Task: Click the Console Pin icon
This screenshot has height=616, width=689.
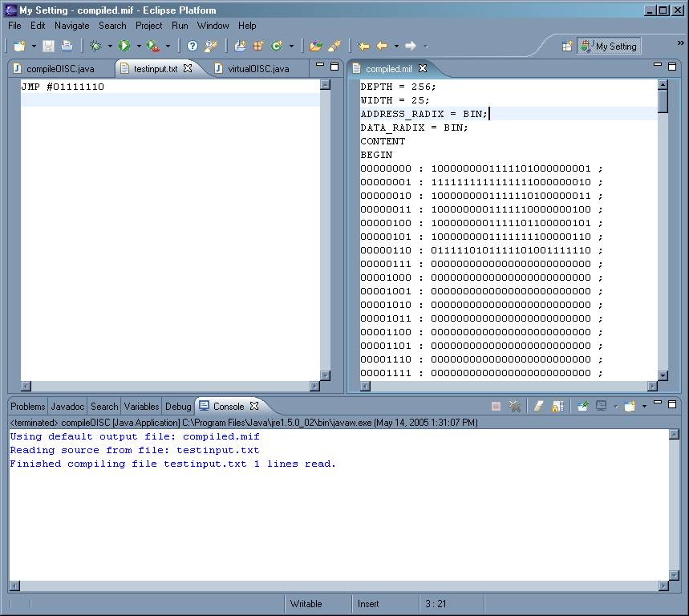Action: 582,407
